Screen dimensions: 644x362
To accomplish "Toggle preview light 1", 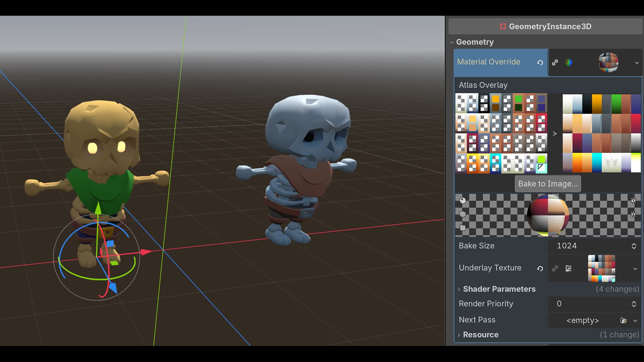I will [x=633, y=200].
